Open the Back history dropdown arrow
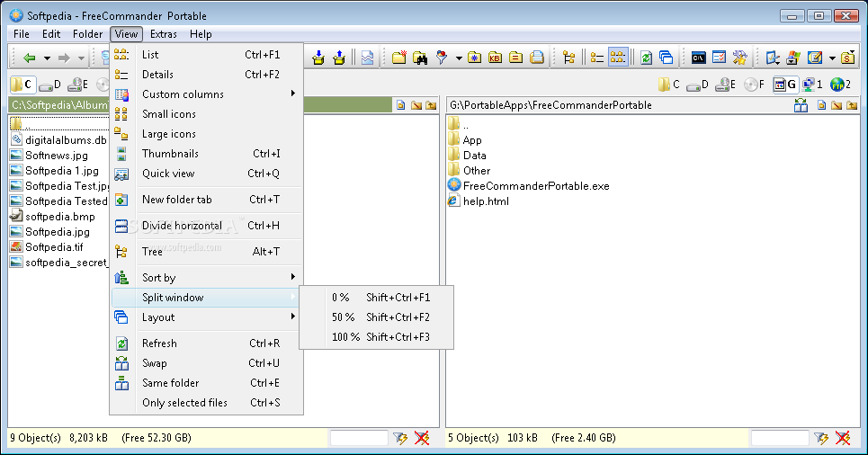Screen dimensions: 868x455 [x=47, y=58]
